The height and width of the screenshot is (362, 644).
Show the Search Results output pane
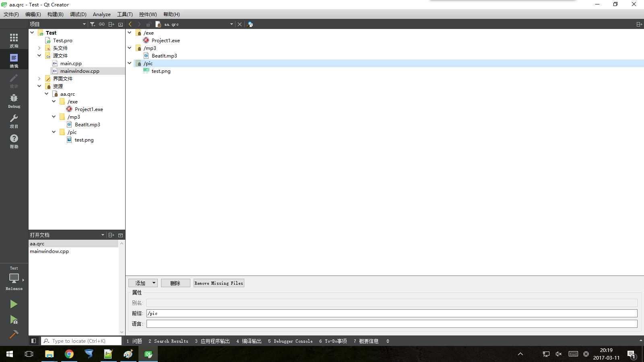[x=168, y=341]
